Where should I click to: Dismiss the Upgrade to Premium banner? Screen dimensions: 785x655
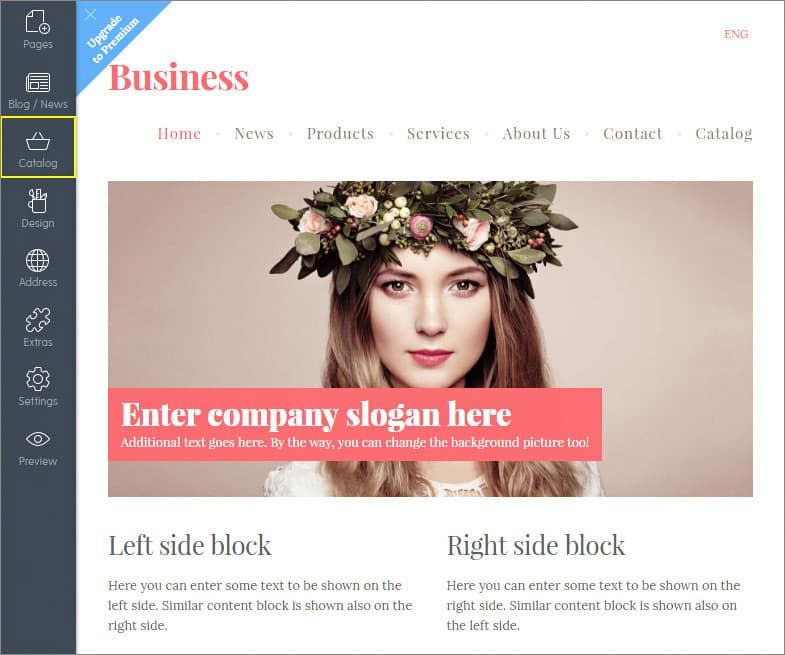[x=90, y=15]
